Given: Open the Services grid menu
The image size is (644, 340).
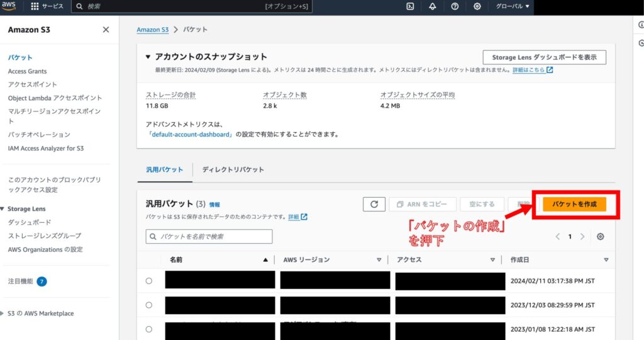Looking at the screenshot, I should coord(47,6).
